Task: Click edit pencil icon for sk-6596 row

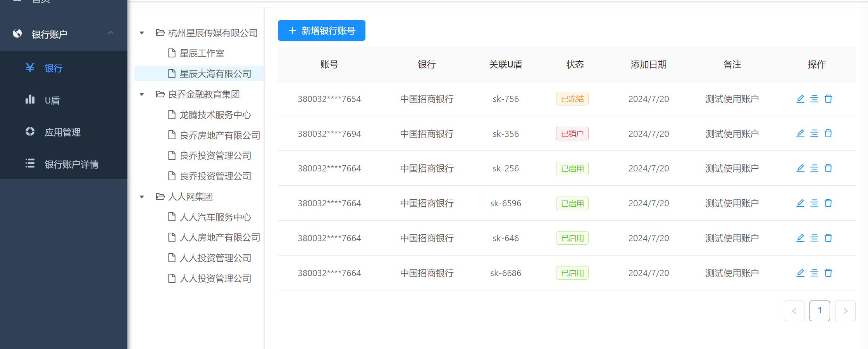Action: pos(800,203)
